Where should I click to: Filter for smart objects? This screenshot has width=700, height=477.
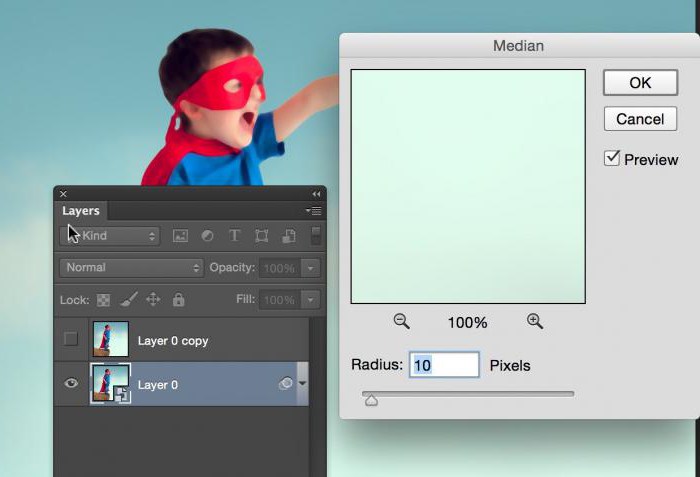[x=289, y=236]
